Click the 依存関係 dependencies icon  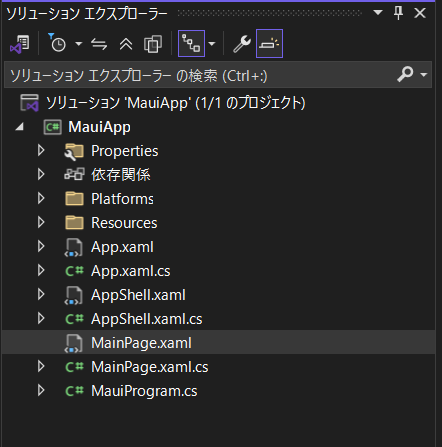[x=74, y=174]
